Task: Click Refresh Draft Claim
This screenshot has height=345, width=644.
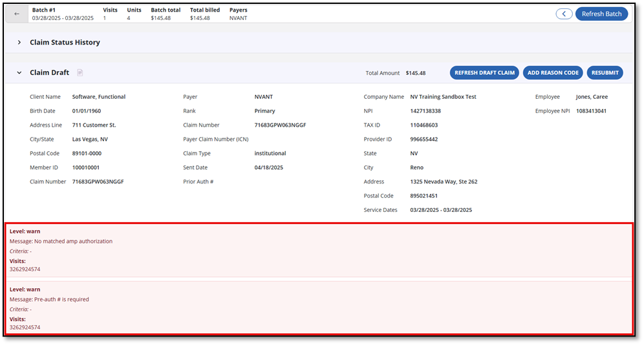Action: pyautogui.click(x=484, y=73)
